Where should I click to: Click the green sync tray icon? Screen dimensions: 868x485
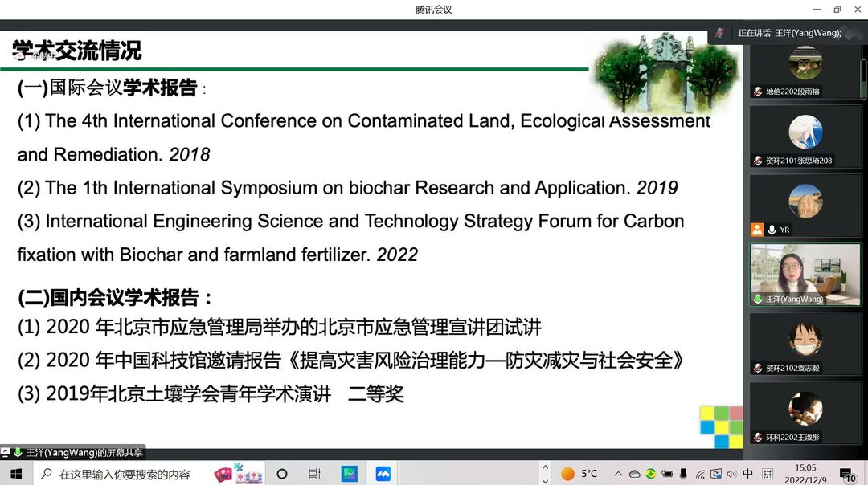(x=650, y=474)
